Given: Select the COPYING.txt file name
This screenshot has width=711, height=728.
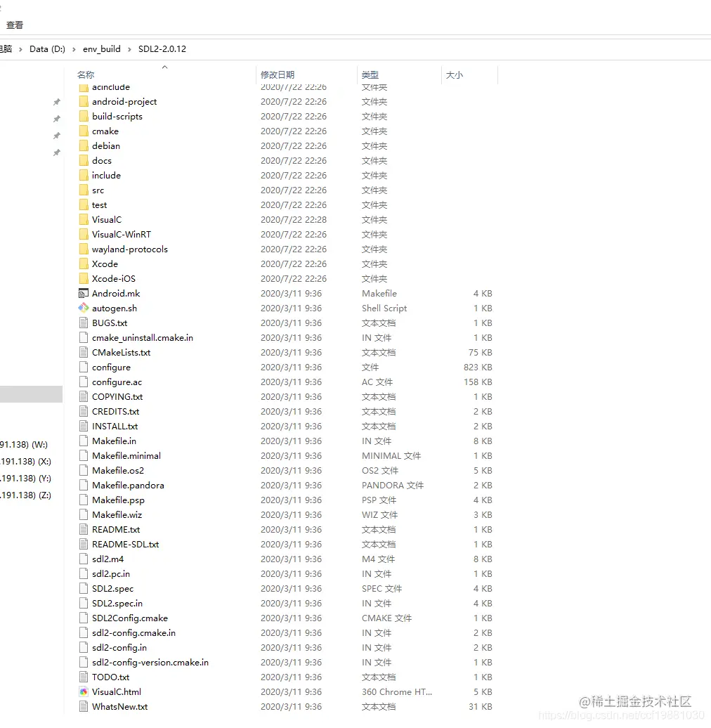Looking at the screenshot, I should tap(117, 397).
